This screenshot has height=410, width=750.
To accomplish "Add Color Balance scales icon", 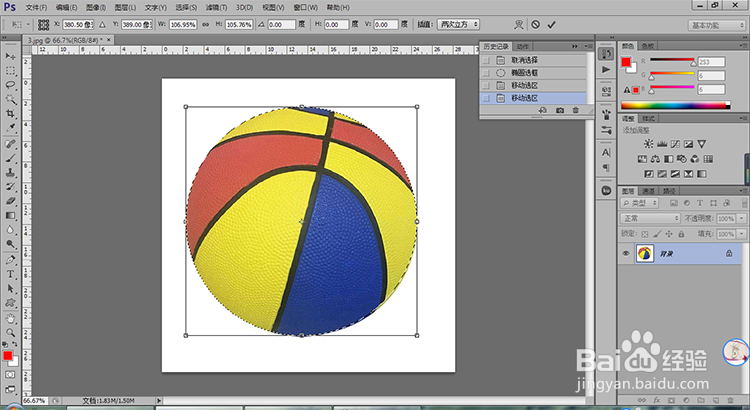I will tap(655, 159).
